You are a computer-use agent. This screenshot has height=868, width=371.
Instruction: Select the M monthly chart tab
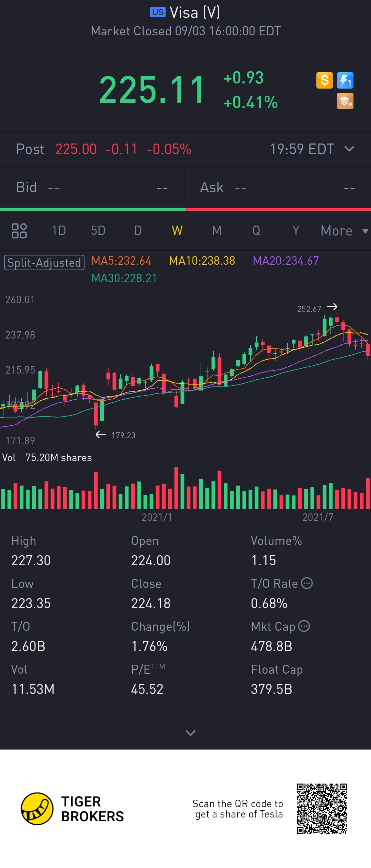pos(217,230)
